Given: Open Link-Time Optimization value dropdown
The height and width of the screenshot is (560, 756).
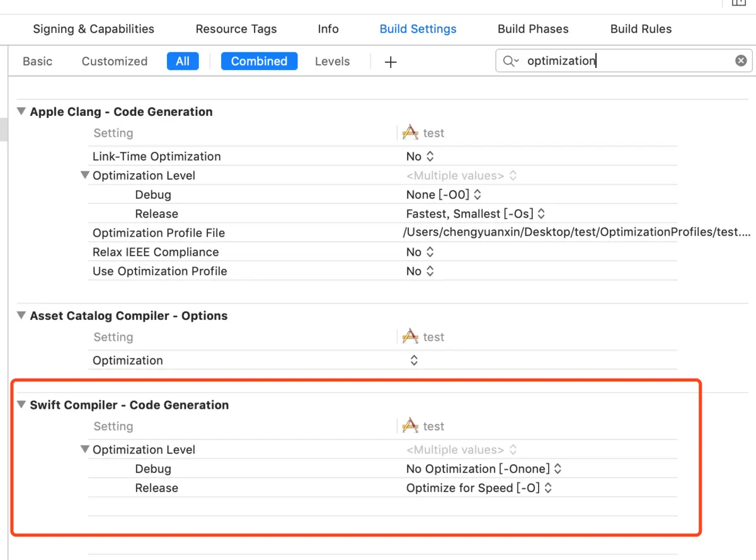Looking at the screenshot, I should click(420, 156).
